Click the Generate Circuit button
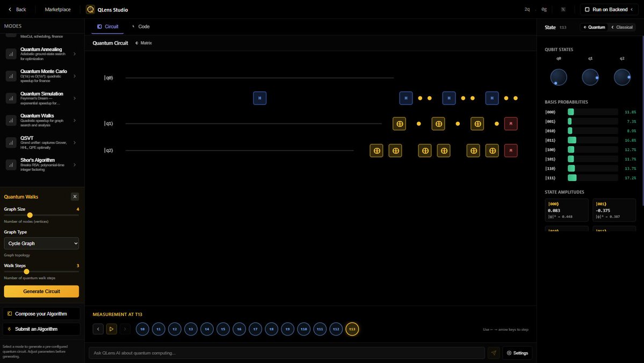 click(41, 291)
